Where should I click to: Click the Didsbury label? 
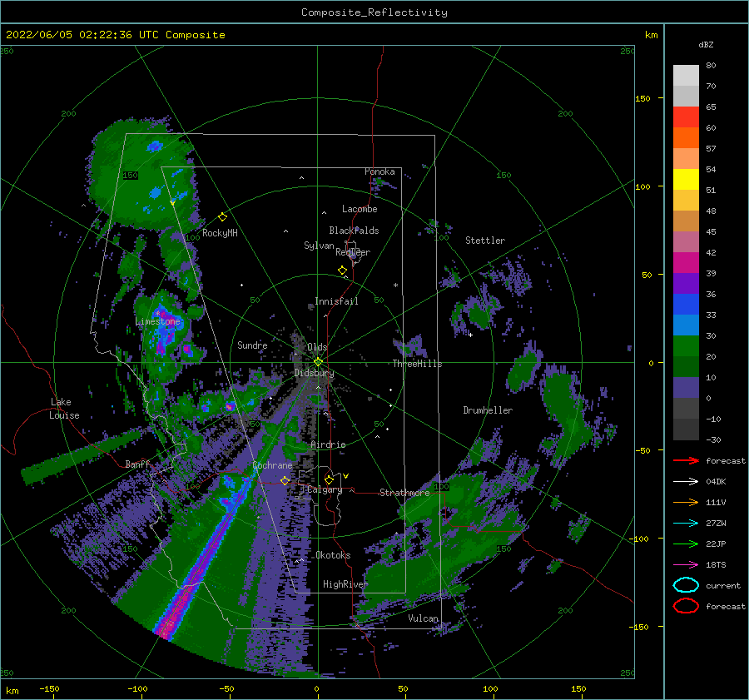click(314, 373)
